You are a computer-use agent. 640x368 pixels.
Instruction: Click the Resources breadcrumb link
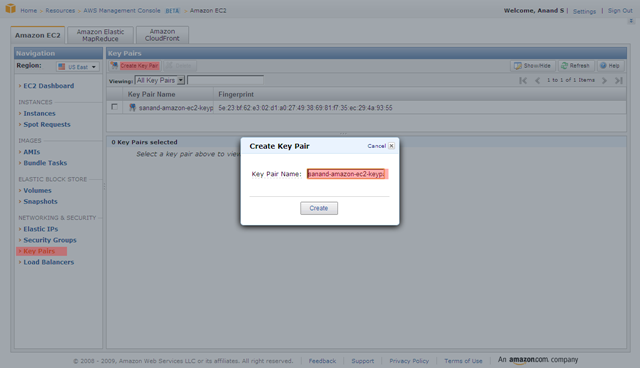pos(60,11)
